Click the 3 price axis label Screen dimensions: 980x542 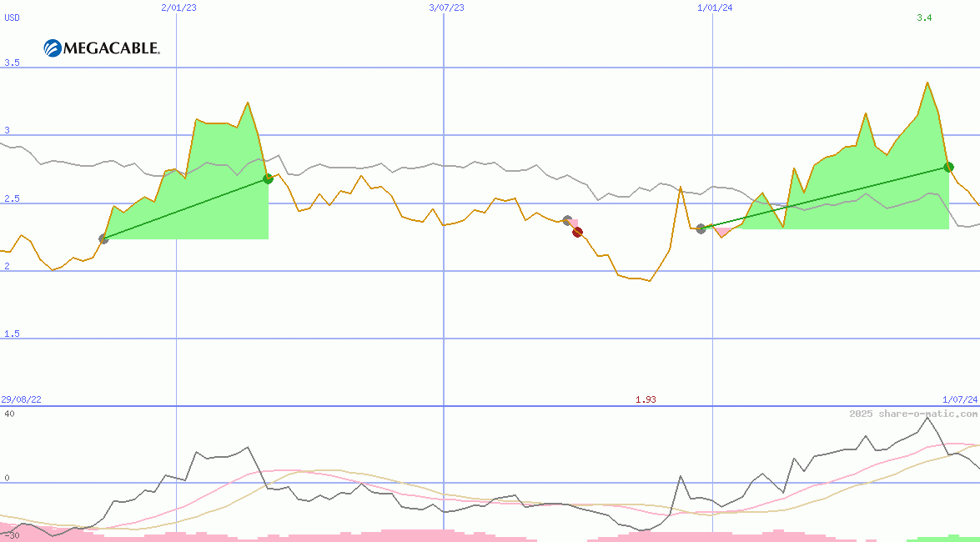coord(7,130)
